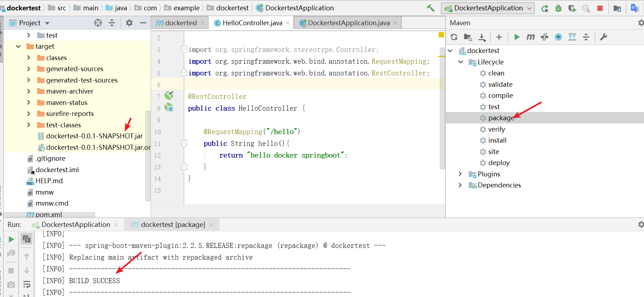This screenshot has width=644, height=297.
Task: Switch to dockertest pom editor tab
Action: tap(180, 23)
